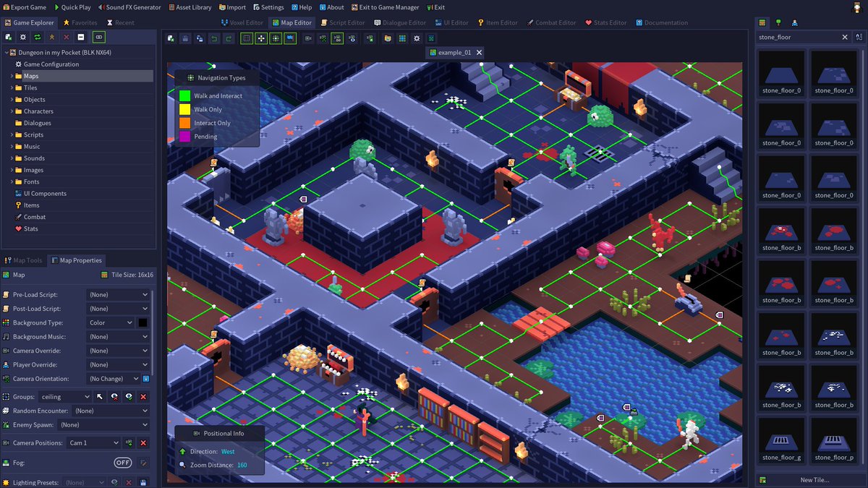Image resolution: width=868 pixels, height=488 pixels.
Task: Click the sort icon beside tile search box
Action: click(x=858, y=37)
